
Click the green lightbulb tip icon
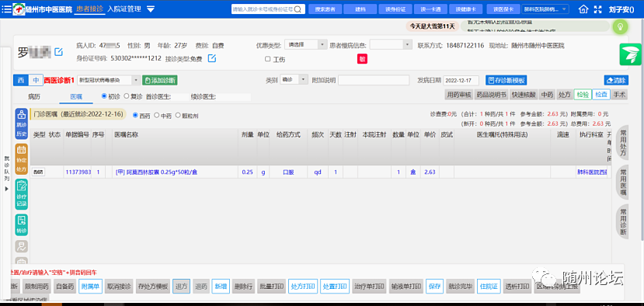pyautogui.click(x=620, y=26)
